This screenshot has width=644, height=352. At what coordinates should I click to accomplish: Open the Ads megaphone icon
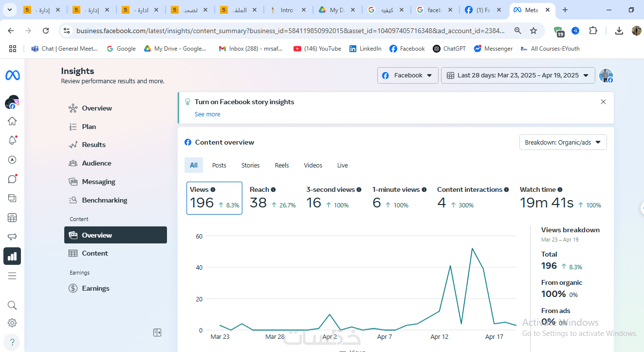tap(12, 237)
